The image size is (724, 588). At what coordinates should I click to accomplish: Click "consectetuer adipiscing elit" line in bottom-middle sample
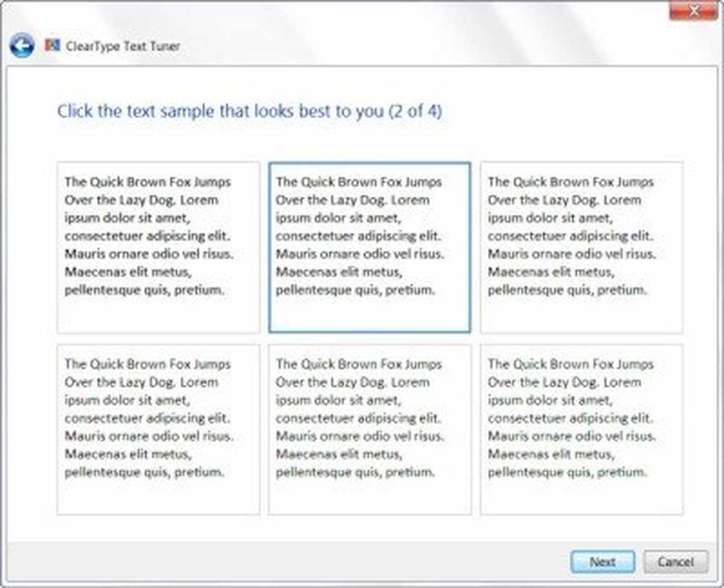(358, 418)
